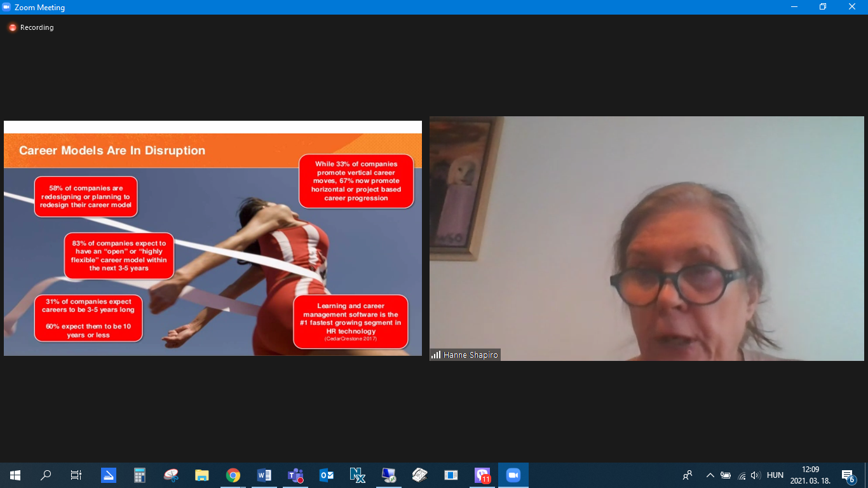Open Outlook from the taskbar
Screen dimensions: 868x488
click(327, 475)
